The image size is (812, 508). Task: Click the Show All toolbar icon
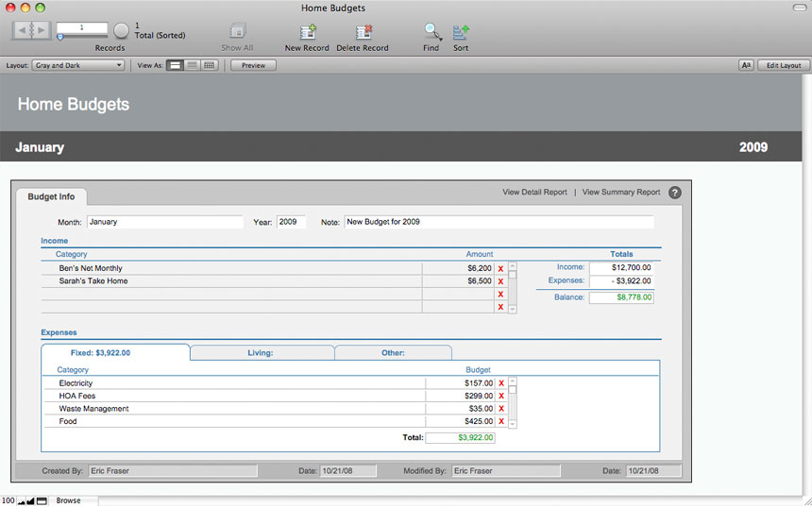point(237,31)
